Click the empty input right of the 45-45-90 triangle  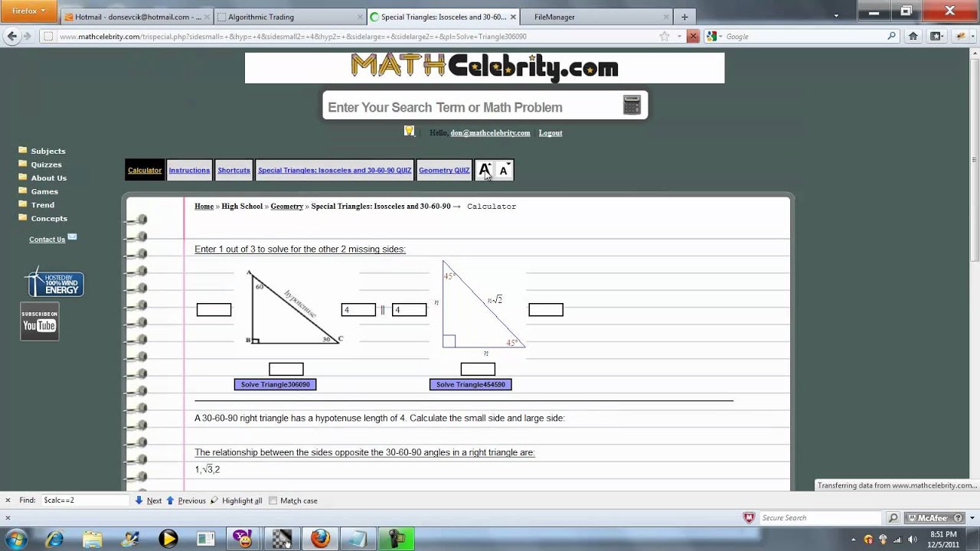coord(546,310)
